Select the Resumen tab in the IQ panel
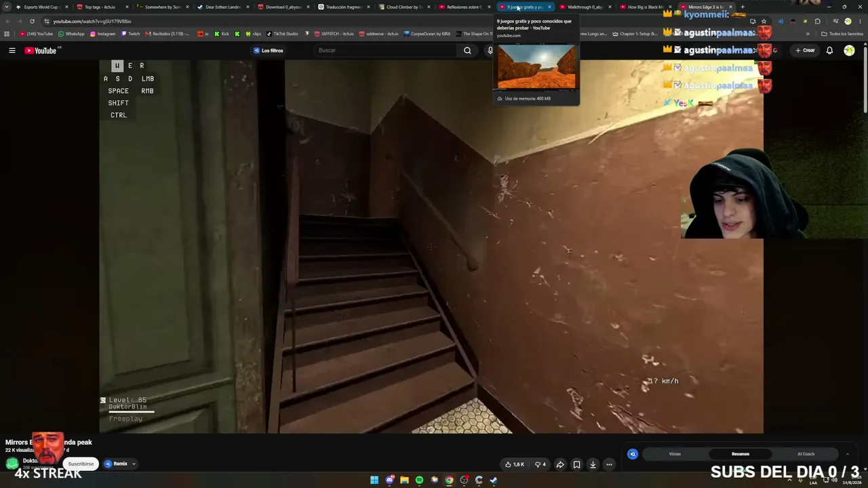The width and height of the screenshot is (868, 488). (x=741, y=454)
